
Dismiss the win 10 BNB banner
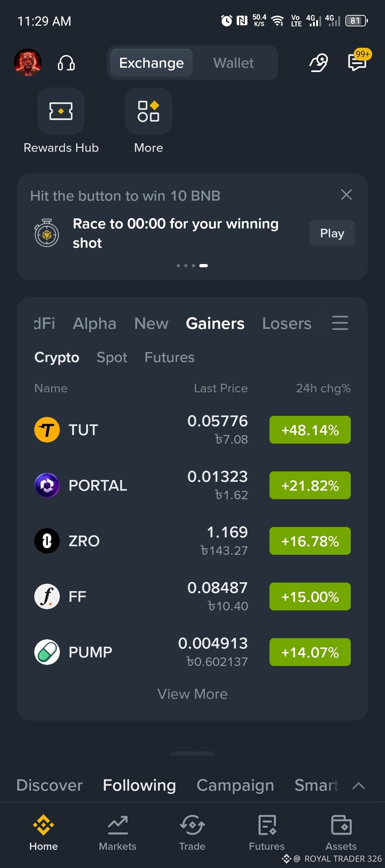[346, 195]
